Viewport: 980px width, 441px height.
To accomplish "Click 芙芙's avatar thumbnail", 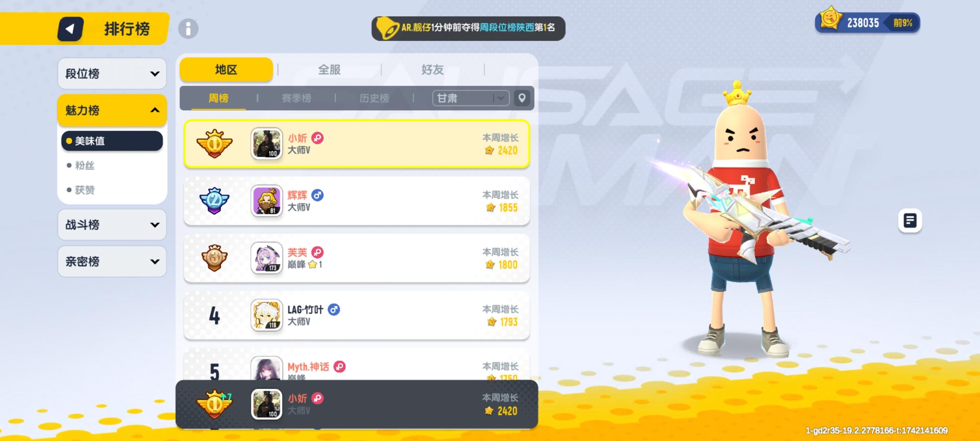I will click(x=267, y=258).
